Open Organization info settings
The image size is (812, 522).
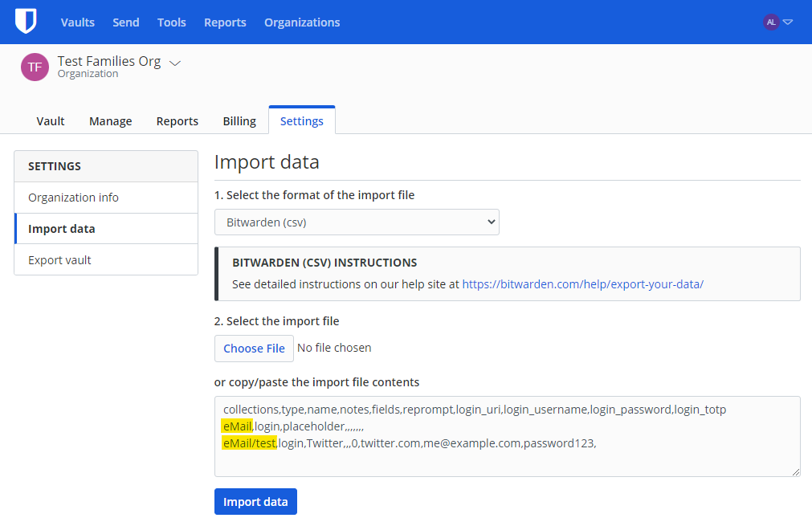tap(74, 198)
